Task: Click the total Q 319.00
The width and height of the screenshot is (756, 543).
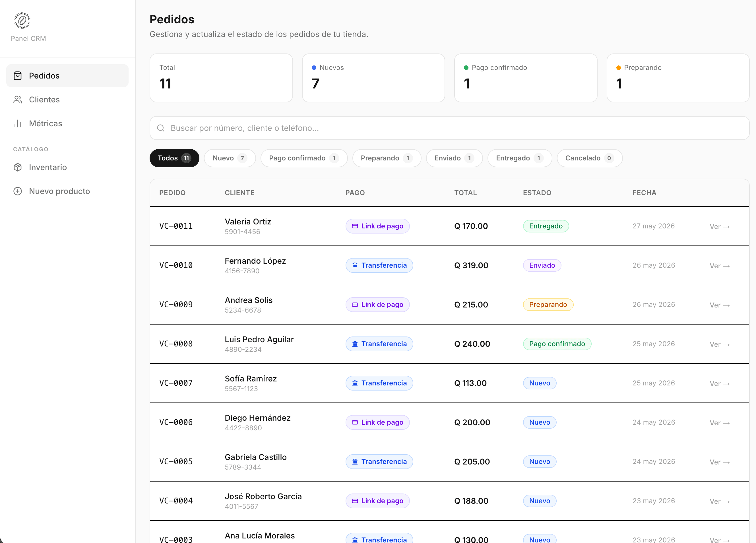Action: (471, 266)
